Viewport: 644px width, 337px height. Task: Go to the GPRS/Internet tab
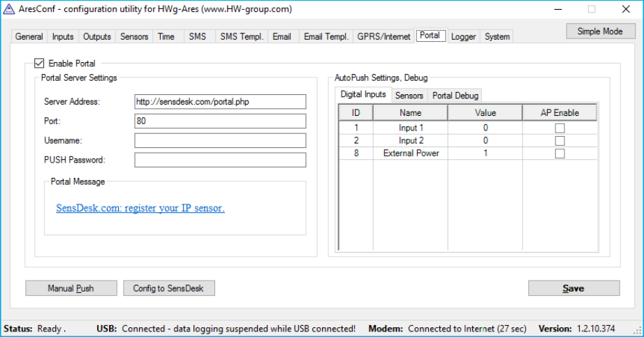tap(383, 37)
